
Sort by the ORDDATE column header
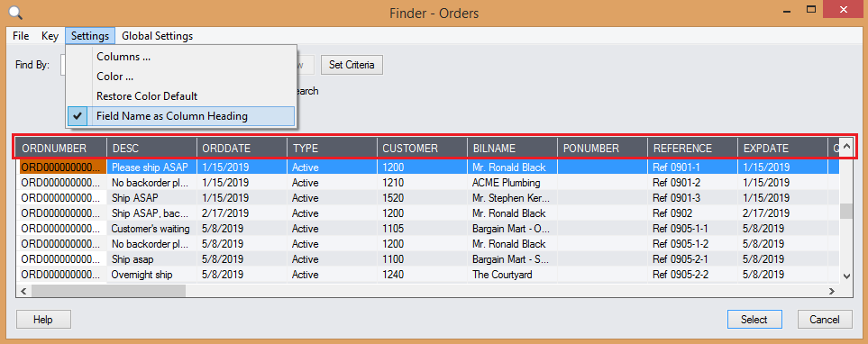242,149
